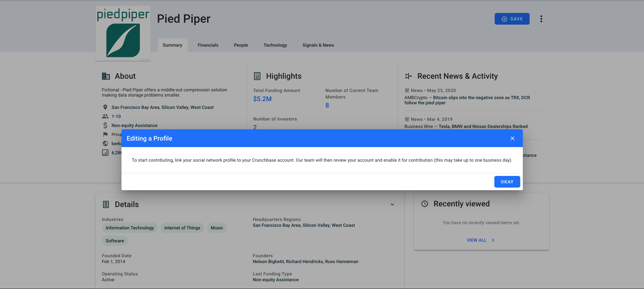Close the Editing a Profile dialog
The width and height of the screenshot is (644, 289).
[x=512, y=138]
